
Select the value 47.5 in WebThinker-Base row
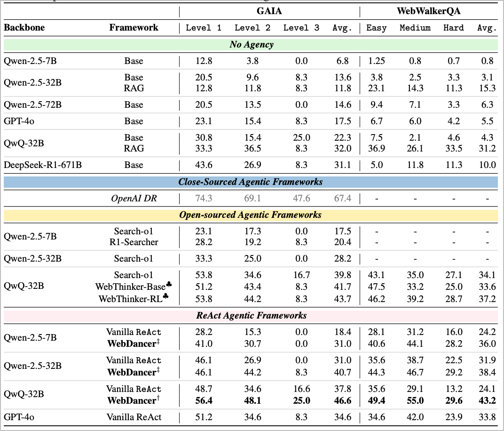coord(377,287)
